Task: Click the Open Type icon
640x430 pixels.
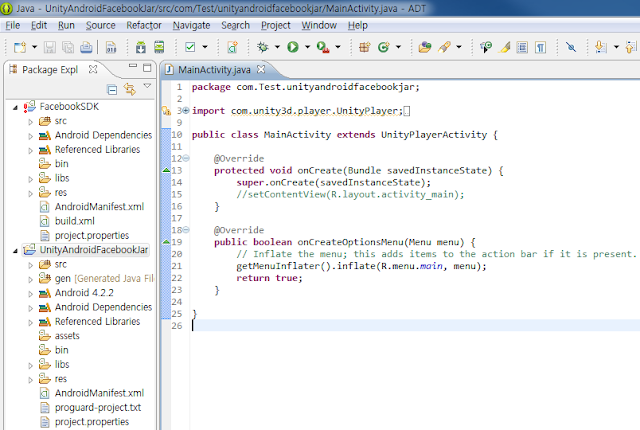Action: (425, 47)
